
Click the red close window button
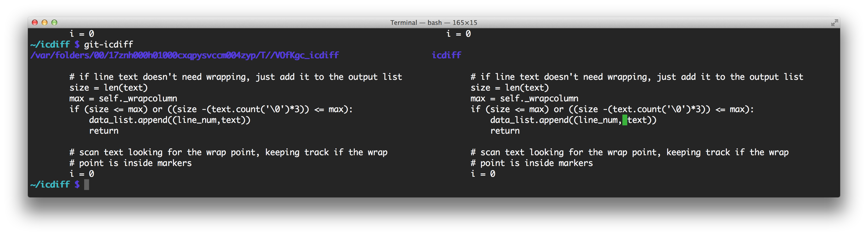[x=35, y=23]
